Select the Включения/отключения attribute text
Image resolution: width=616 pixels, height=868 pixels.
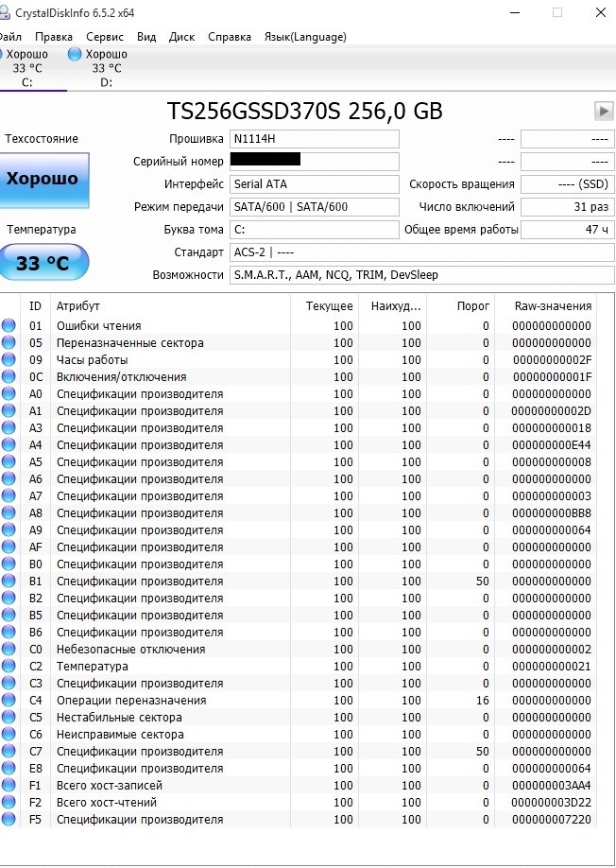click(x=122, y=377)
